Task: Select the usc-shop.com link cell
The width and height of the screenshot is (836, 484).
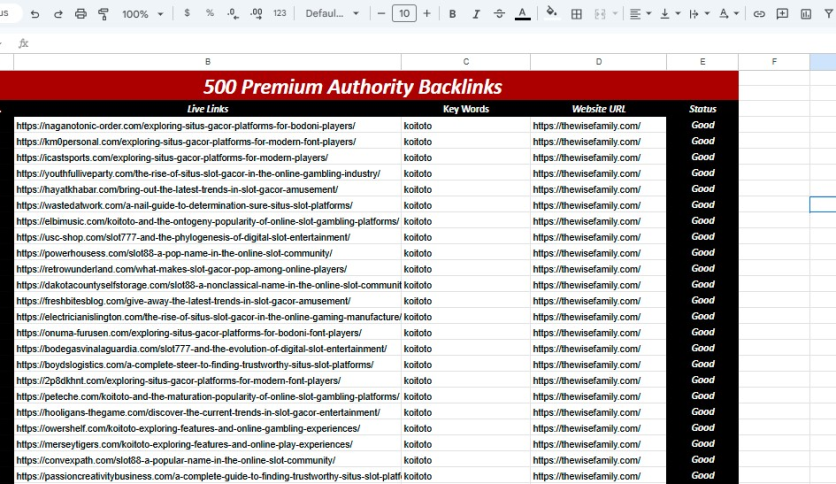Action: pos(207,237)
